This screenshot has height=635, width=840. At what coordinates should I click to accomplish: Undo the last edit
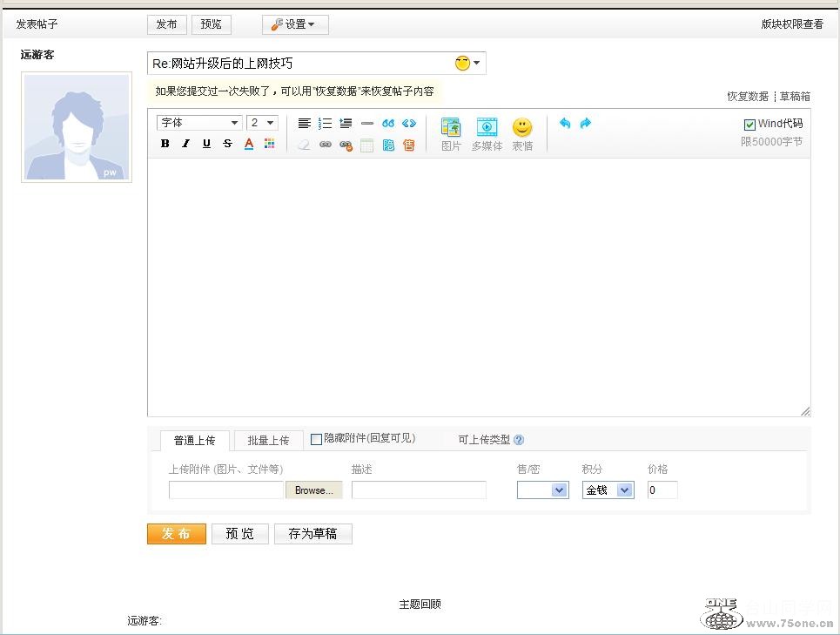pos(565,124)
